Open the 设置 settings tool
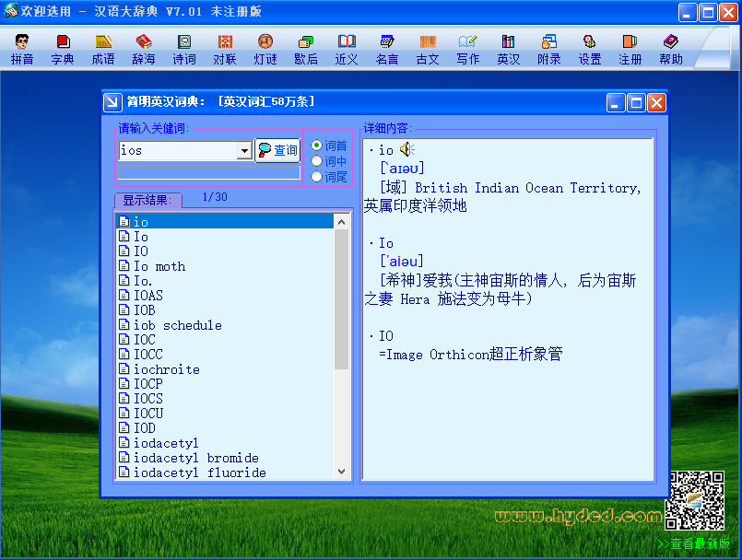The width and height of the screenshot is (742, 560). coord(590,49)
